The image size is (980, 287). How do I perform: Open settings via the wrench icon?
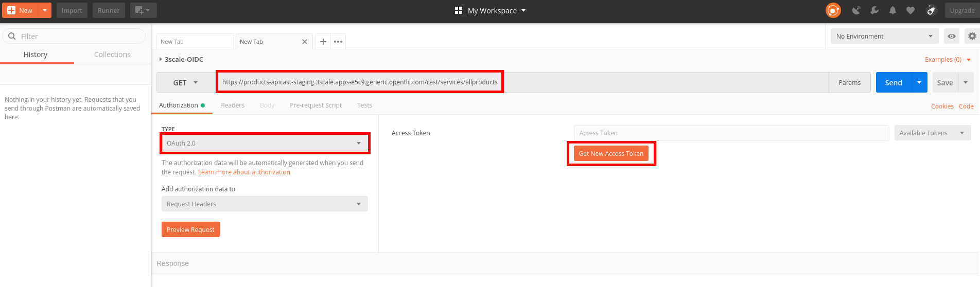pos(874,10)
